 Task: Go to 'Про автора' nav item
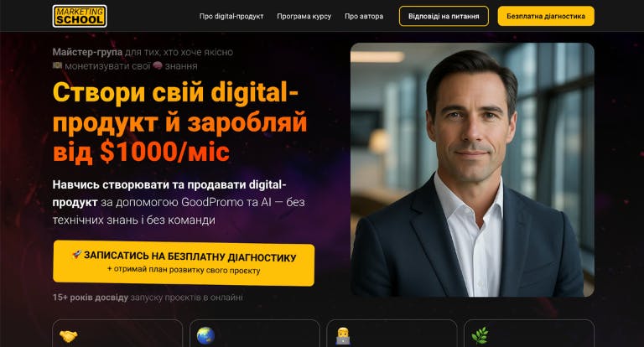(x=364, y=17)
